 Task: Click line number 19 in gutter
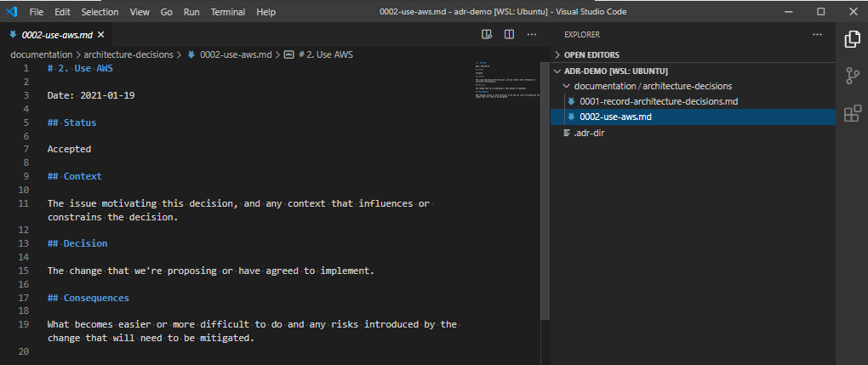(23, 324)
